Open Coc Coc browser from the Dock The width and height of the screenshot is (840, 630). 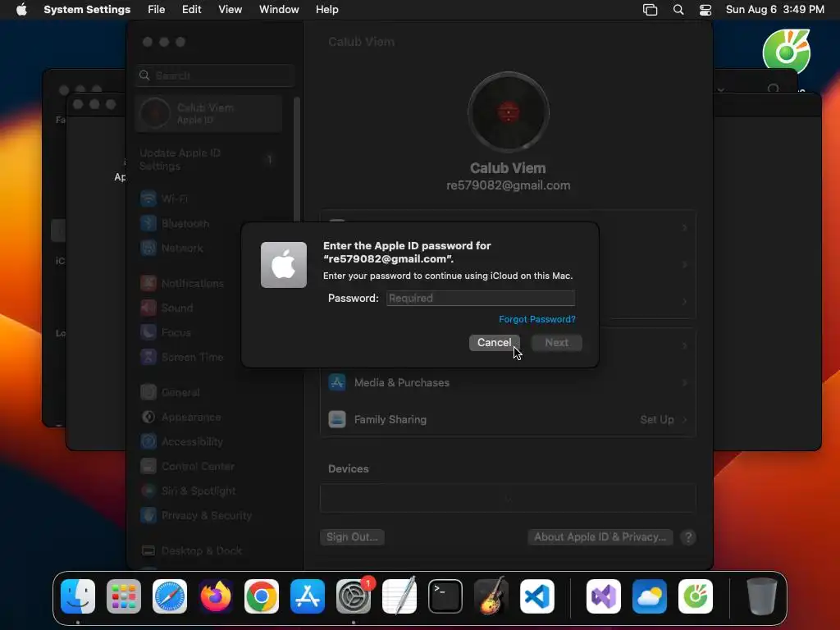(x=696, y=596)
